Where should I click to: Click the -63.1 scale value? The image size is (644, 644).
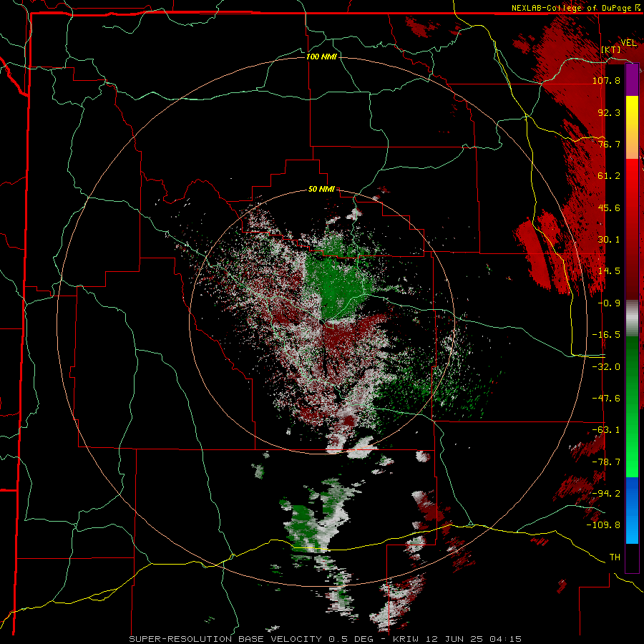click(606, 430)
